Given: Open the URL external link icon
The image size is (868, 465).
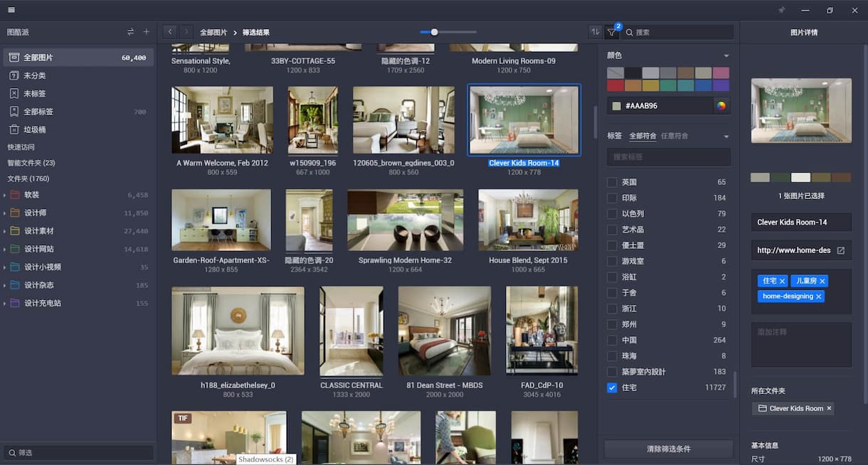Looking at the screenshot, I should tap(840, 250).
